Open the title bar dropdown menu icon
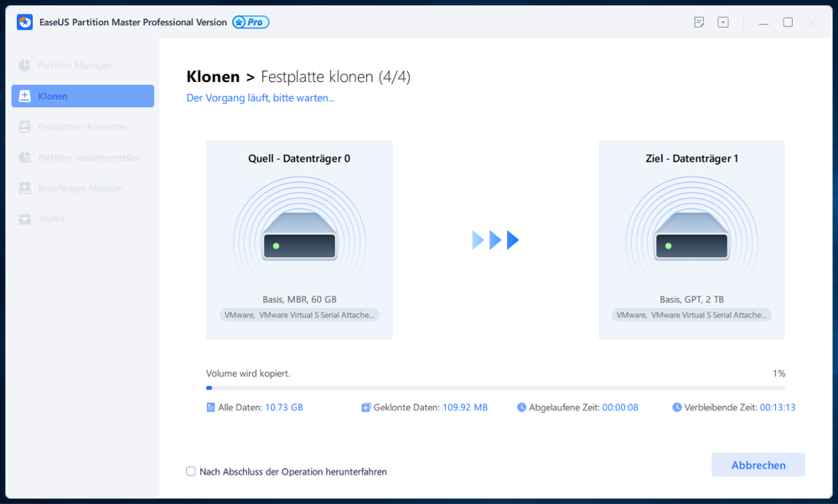Image resolution: width=838 pixels, height=504 pixels. [723, 23]
